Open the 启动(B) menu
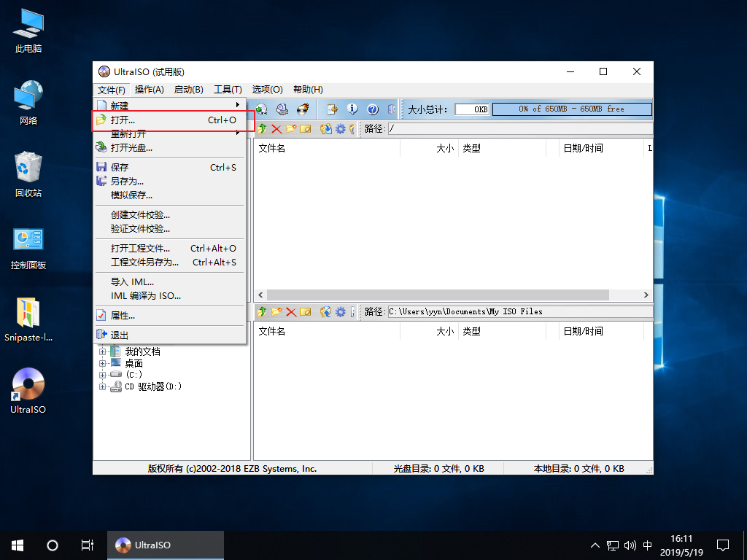The image size is (747, 560). [x=189, y=90]
